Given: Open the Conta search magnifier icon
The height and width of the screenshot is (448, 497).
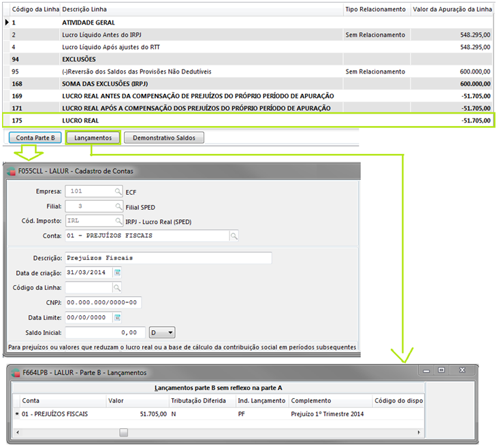Looking at the screenshot, I should (234, 236).
